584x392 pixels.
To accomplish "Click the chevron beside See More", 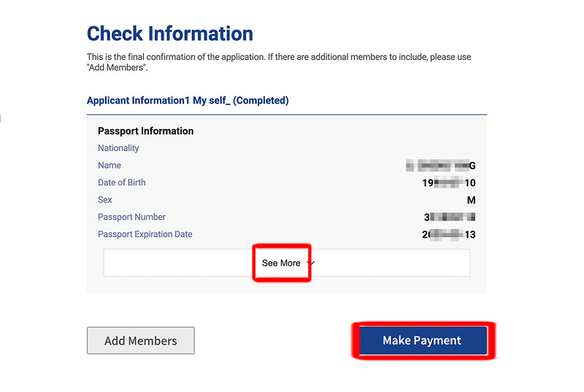I will pyautogui.click(x=310, y=263).
